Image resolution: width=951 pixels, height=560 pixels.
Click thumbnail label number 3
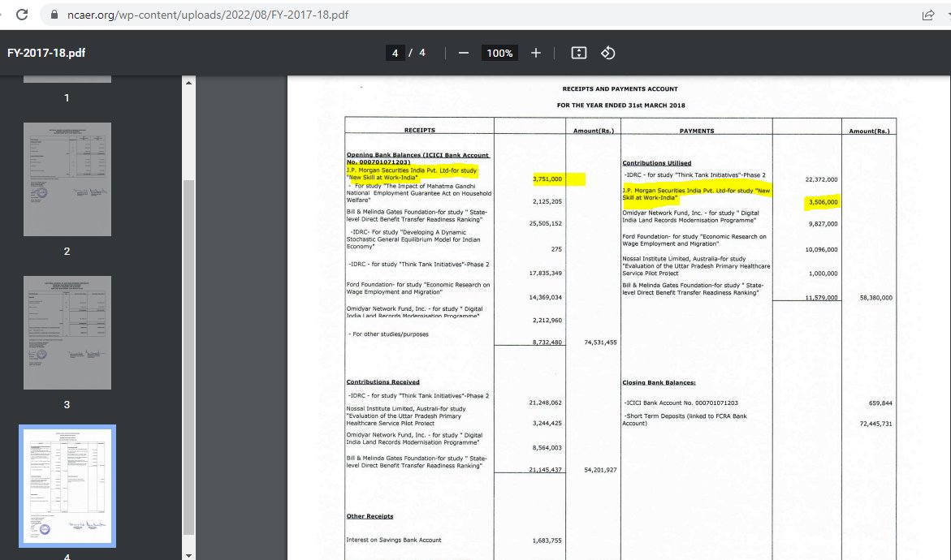pyautogui.click(x=67, y=405)
